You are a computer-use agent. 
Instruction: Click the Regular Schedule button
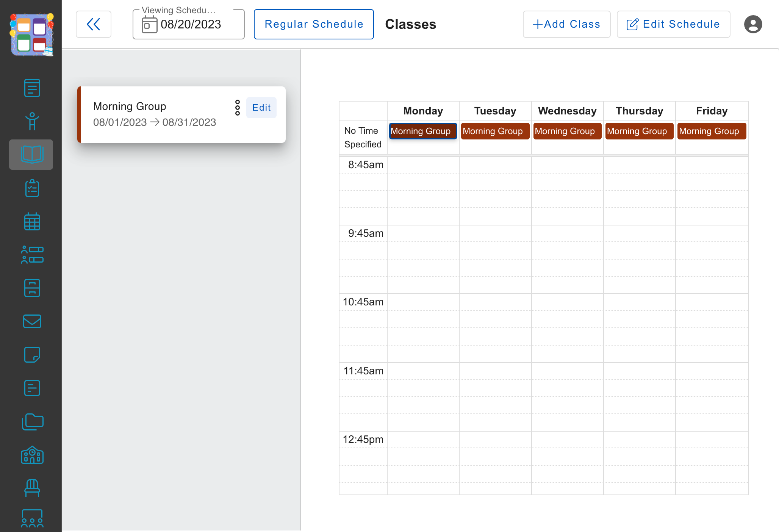[x=314, y=24]
